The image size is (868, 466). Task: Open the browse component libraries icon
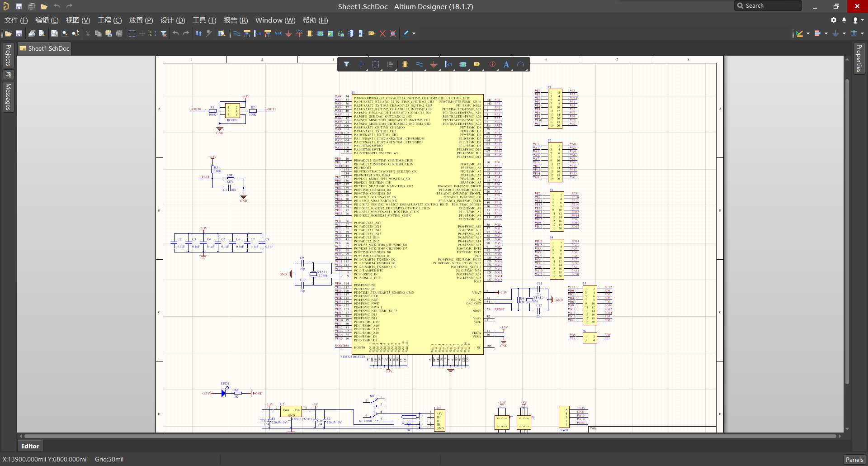coord(222,33)
